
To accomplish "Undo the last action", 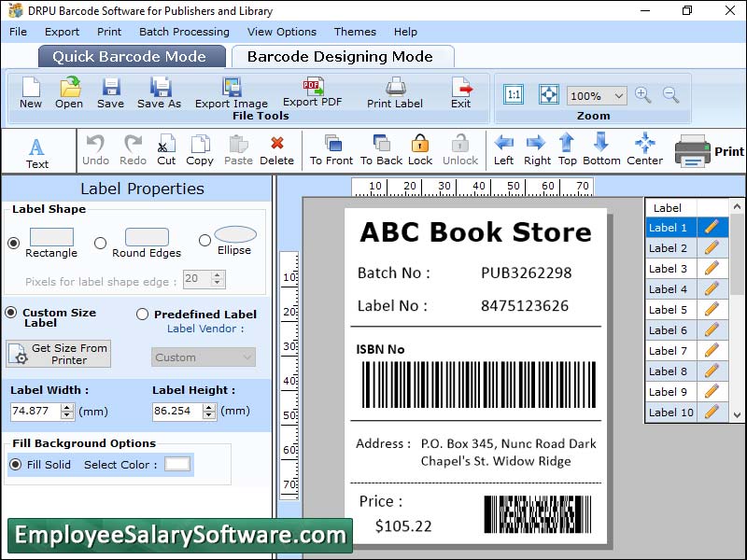I will [94, 149].
